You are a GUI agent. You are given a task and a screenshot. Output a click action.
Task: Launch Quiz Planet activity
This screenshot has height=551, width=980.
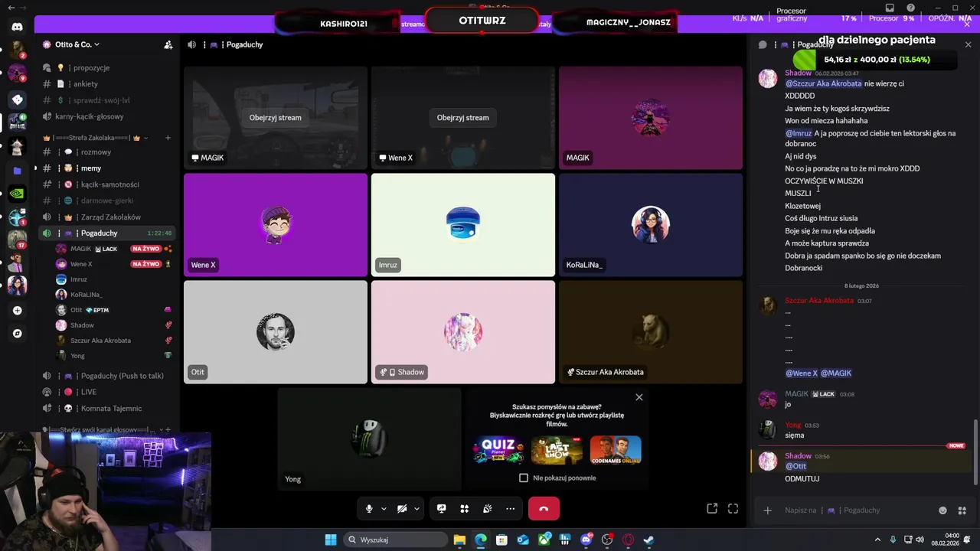pos(498,450)
